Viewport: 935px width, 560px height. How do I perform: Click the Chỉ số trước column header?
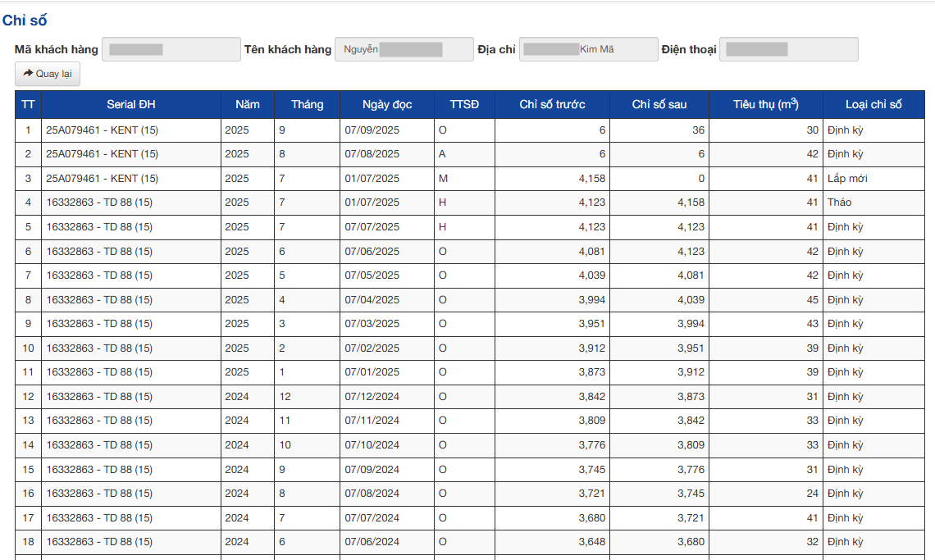click(551, 104)
